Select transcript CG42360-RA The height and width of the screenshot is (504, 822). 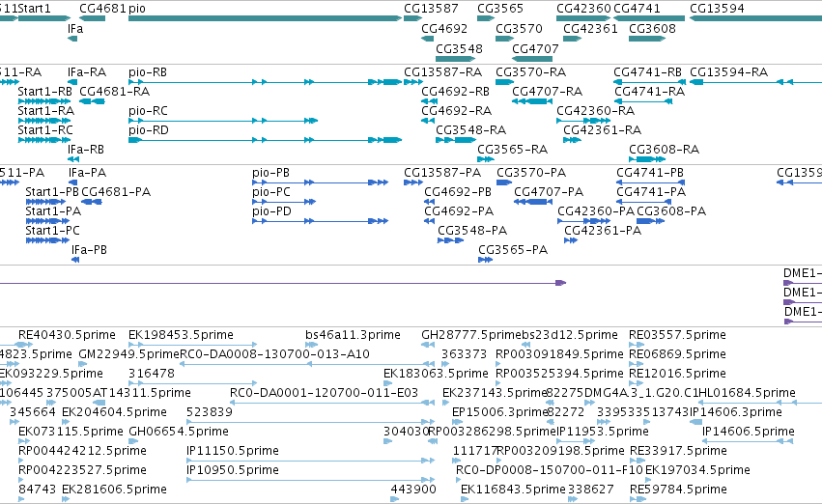[583, 121]
